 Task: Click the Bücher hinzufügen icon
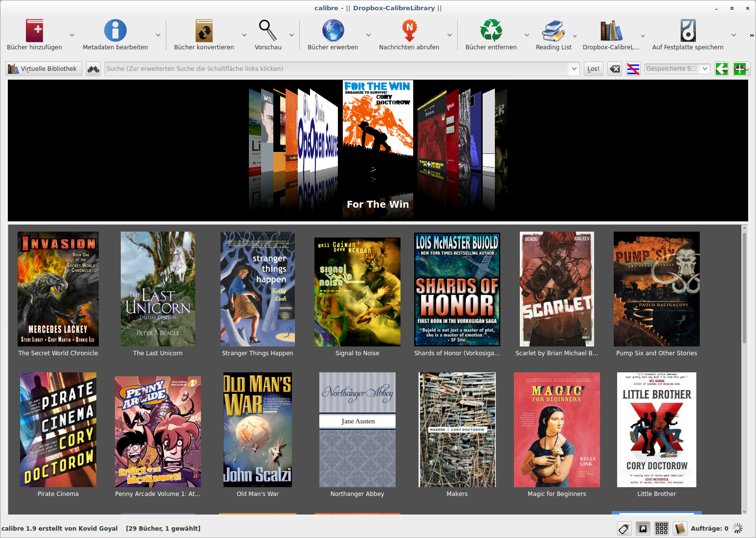34,30
